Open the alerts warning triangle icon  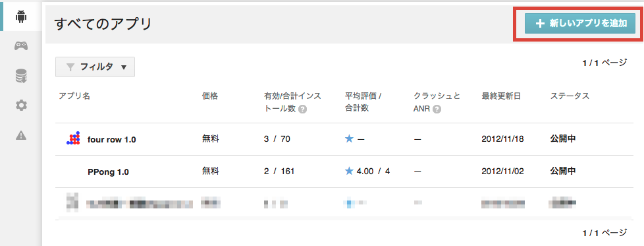click(21, 135)
